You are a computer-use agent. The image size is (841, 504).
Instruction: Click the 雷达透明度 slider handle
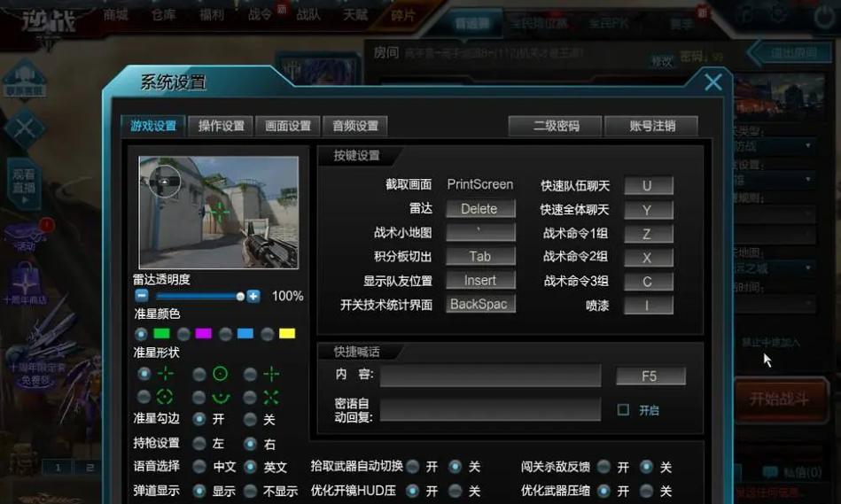[x=240, y=296]
